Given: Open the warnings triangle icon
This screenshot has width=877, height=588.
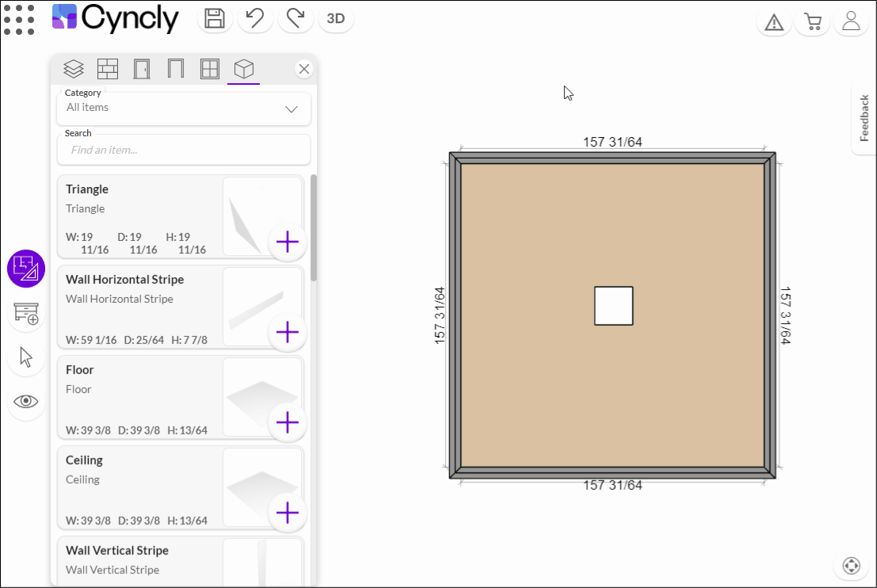Looking at the screenshot, I should [x=774, y=22].
